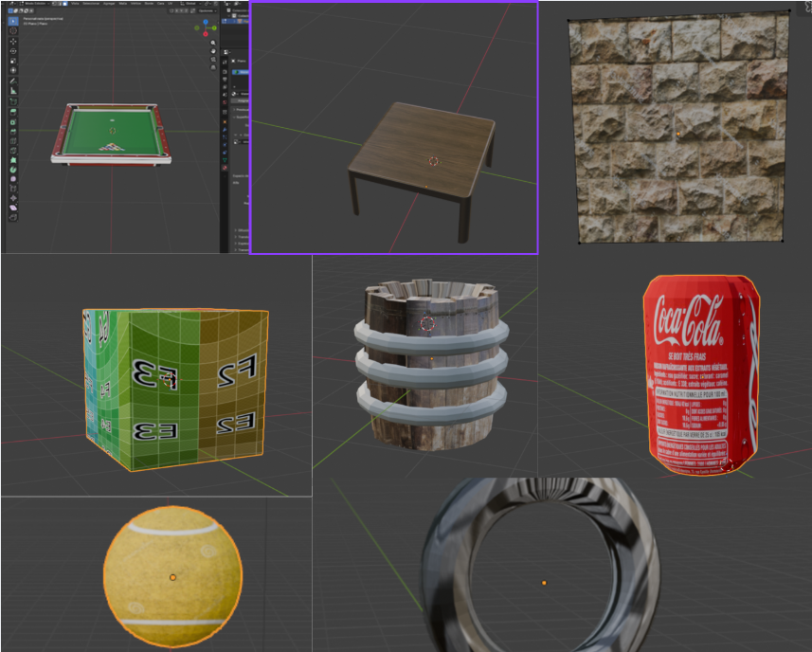This screenshot has width=812, height=652.
Task: Toggle X axis mesh mirror
Action: pos(176,10)
